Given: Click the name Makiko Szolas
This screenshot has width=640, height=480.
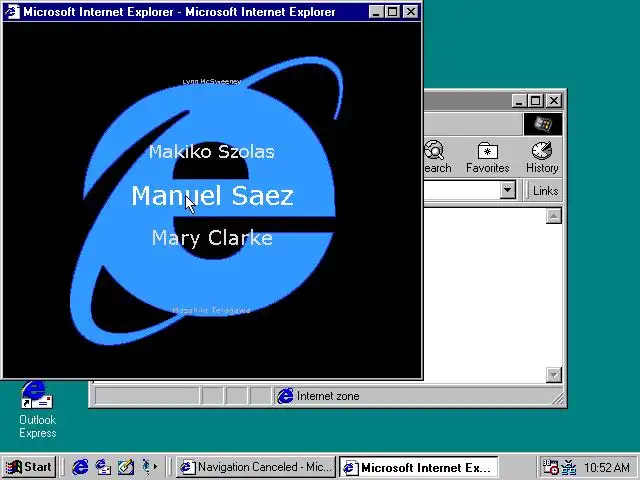Looking at the screenshot, I should coord(211,151).
